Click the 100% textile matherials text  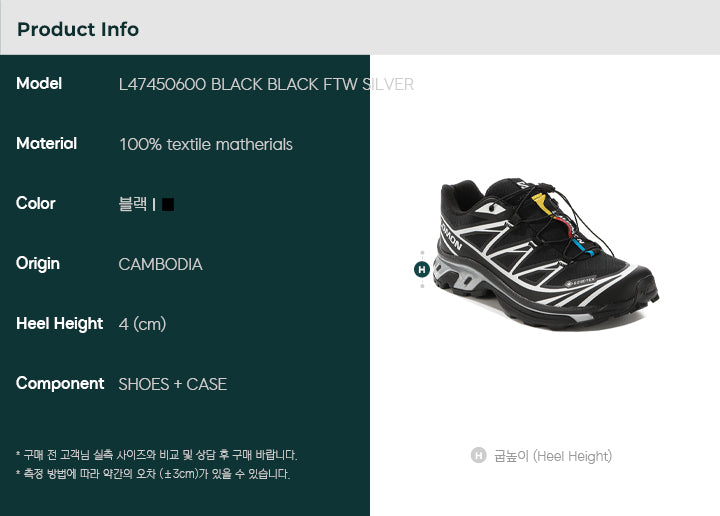click(x=206, y=145)
